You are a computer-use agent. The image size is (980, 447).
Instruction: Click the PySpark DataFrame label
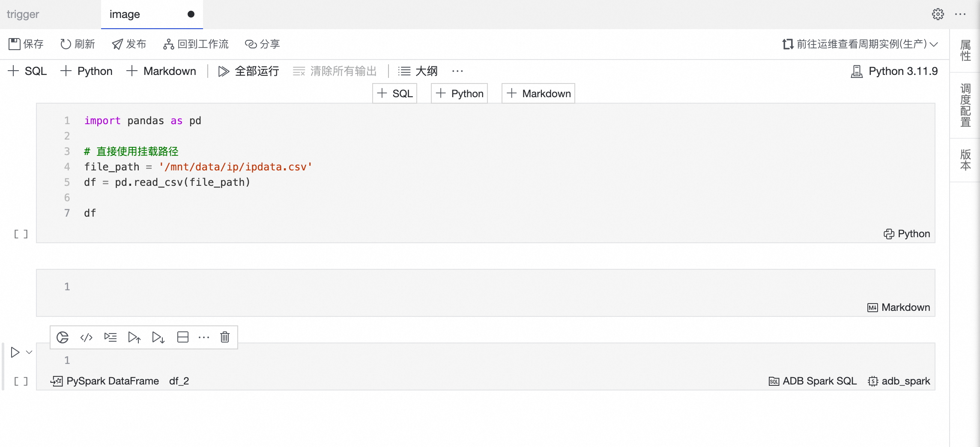click(113, 381)
